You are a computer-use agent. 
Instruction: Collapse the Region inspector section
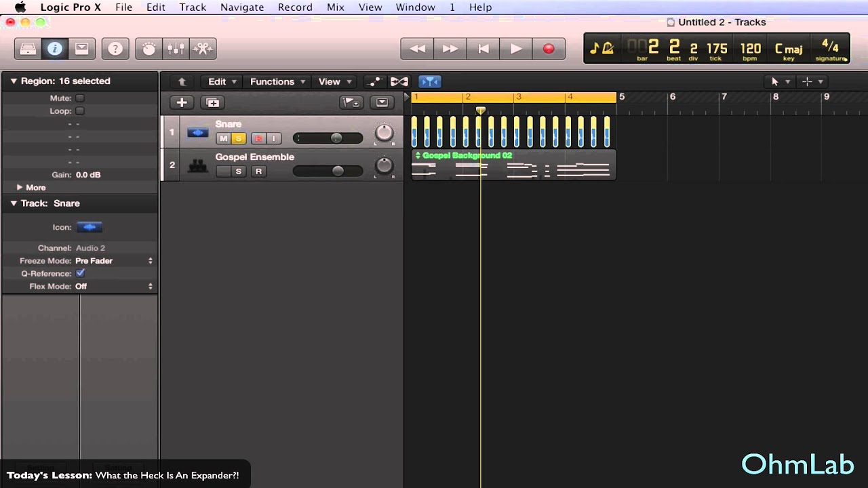[x=14, y=81]
